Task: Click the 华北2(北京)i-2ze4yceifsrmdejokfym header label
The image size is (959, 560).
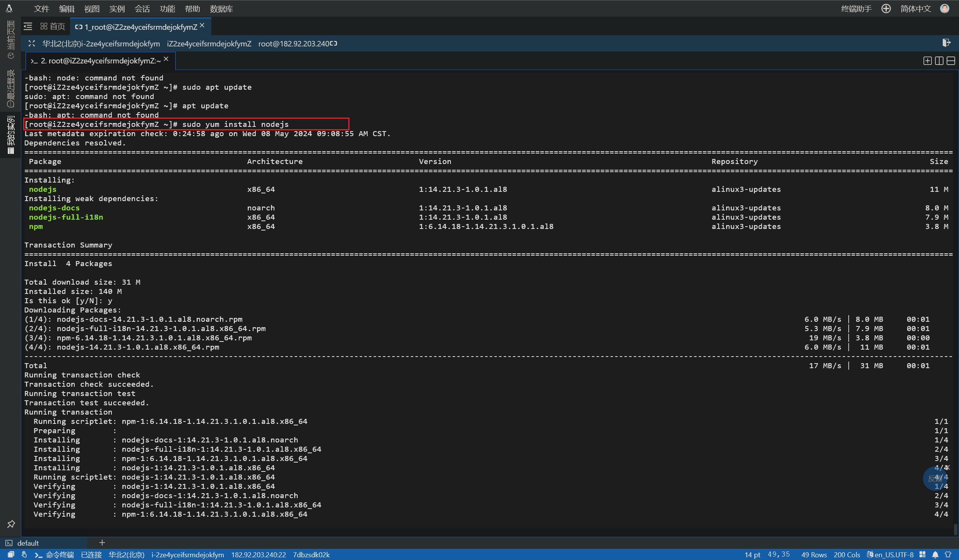Action: tap(101, 43)
